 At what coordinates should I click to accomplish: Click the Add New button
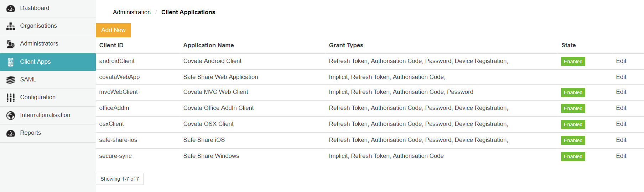coord(113,30)
